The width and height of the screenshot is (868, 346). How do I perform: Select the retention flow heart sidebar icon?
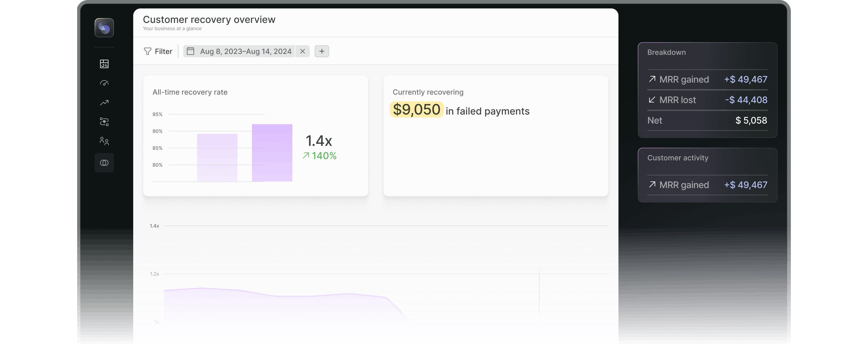[104, 122]
